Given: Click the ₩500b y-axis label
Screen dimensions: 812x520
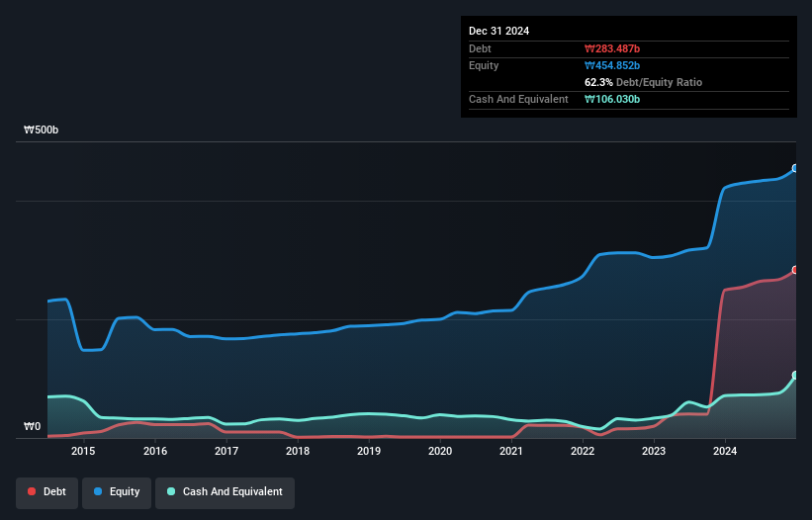Looking at the screenshot, I should pyautogui.click(x=41, y=130).
